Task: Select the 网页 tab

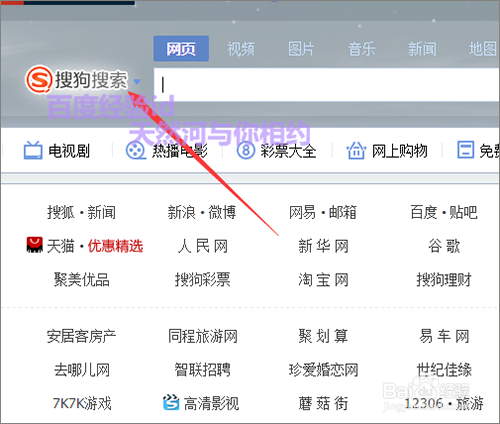Action: tap(181, 49)
